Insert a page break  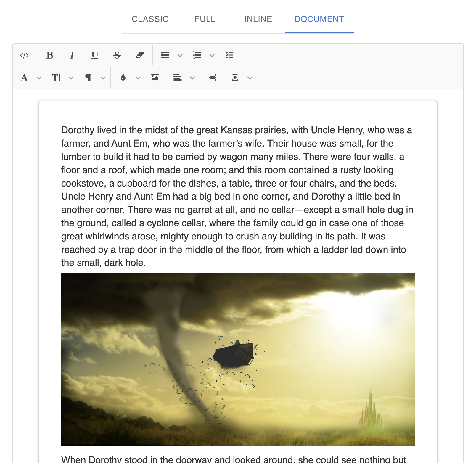pos(213,78)
